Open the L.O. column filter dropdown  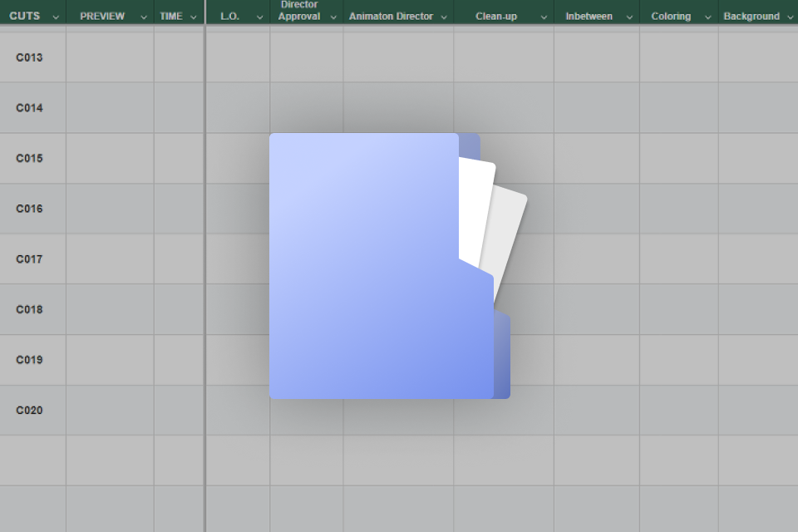pos(259,17)
